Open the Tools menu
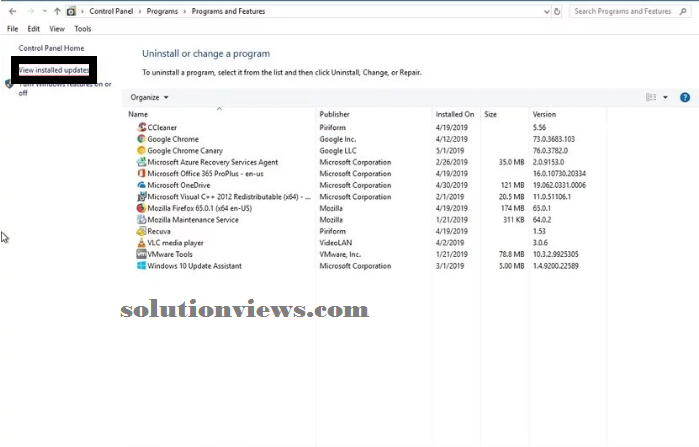The width and height of the screenshot is (699, 447). tap(82, 29)
